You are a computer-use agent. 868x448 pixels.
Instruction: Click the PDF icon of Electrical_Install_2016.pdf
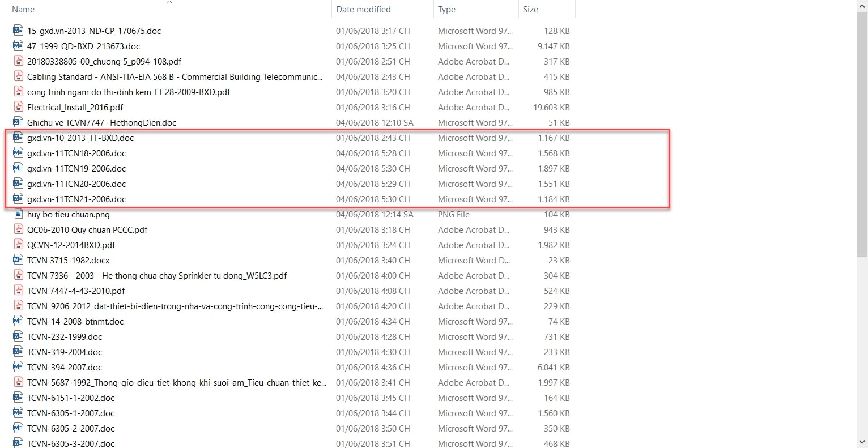[18, 107]
